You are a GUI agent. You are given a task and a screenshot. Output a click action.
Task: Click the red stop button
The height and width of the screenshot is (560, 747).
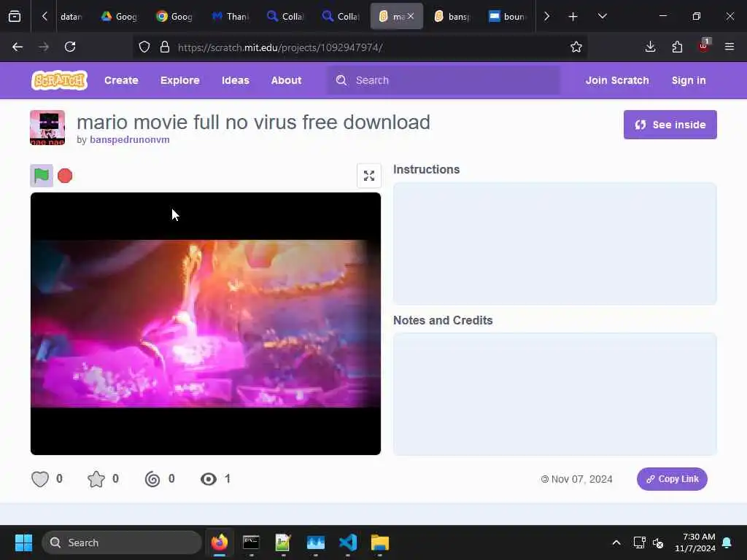pos(65,176)
